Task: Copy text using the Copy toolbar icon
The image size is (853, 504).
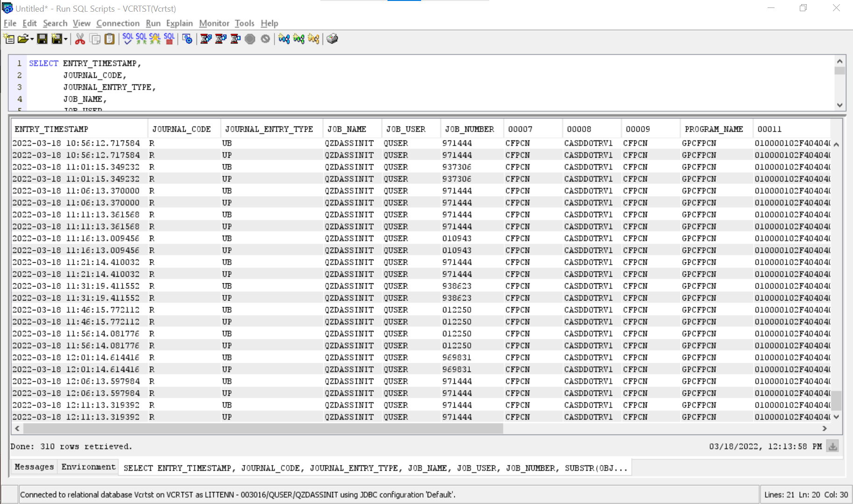Action: (95, 39)
